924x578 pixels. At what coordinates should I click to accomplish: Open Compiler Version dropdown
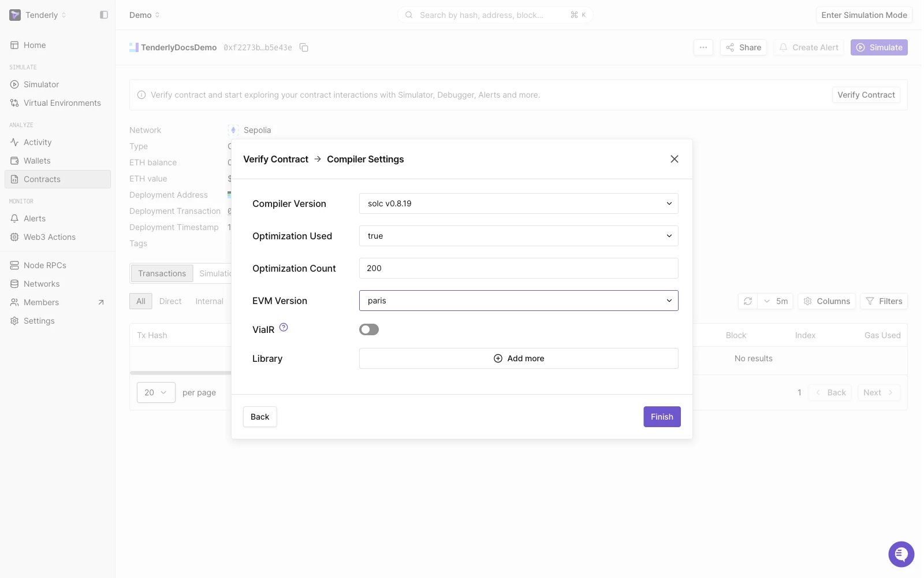pyautogui.click(x=519, y=203)
